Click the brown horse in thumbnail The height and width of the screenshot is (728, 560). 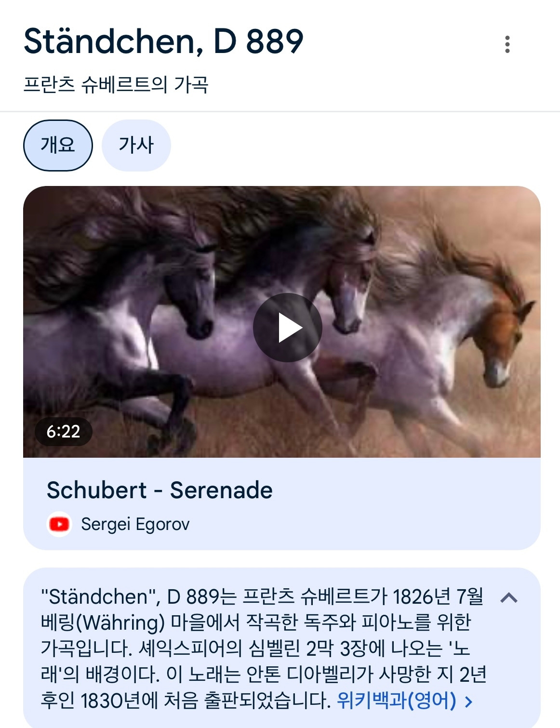(501, 337)
